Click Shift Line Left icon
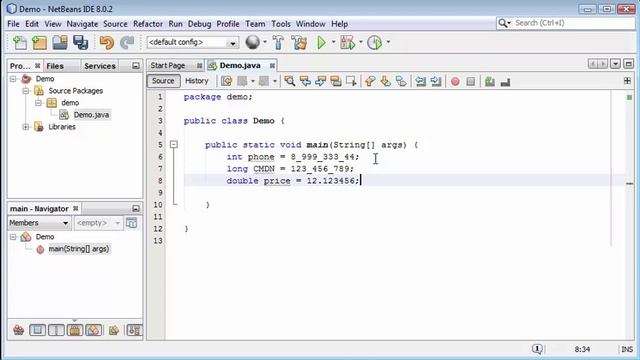The width and height of the screenshot is (640, 360). pos(420,81)
